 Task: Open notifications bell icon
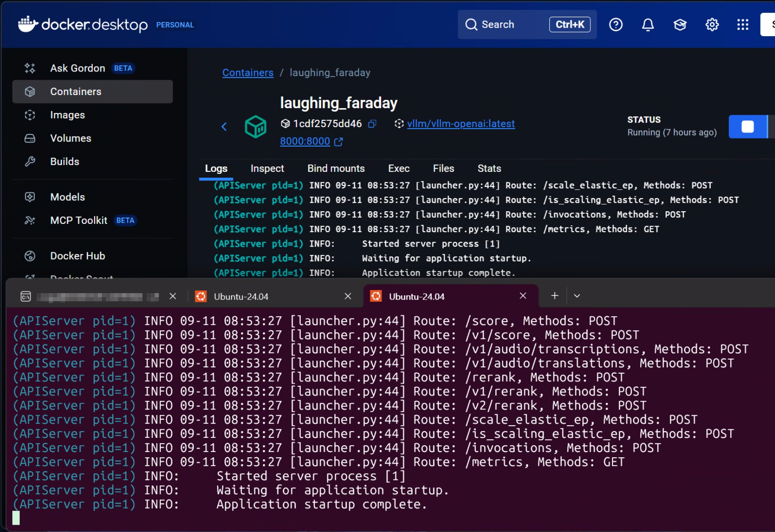648,24
